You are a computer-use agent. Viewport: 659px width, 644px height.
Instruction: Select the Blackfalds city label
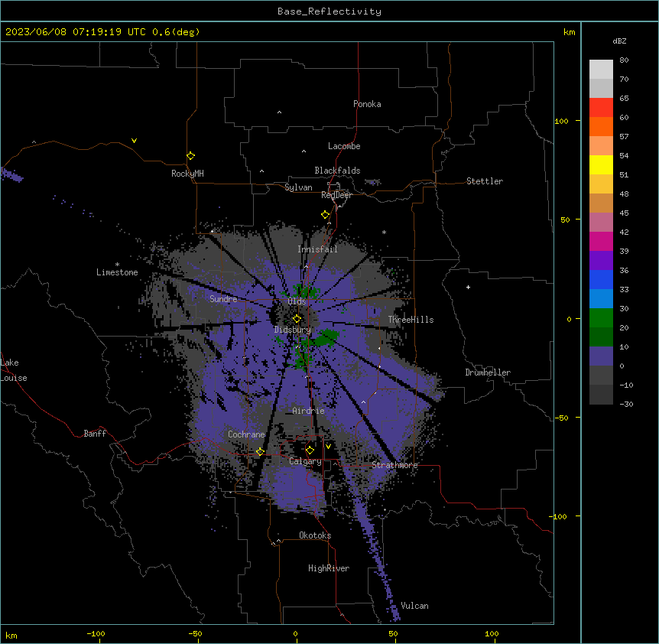point(337,171)
